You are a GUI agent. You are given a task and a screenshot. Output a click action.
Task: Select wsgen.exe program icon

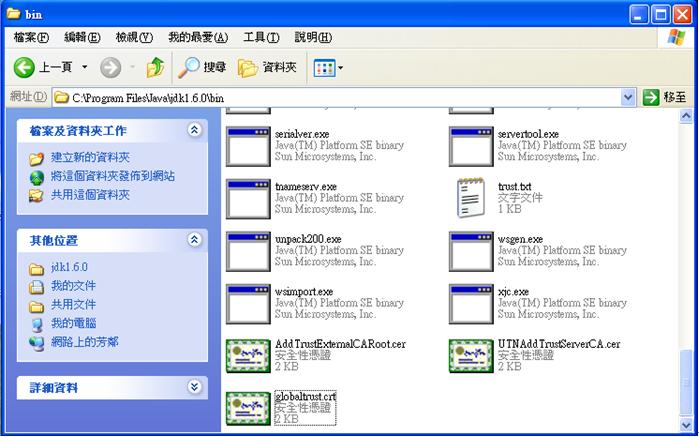pyautogui.click(x=471, y=251)
